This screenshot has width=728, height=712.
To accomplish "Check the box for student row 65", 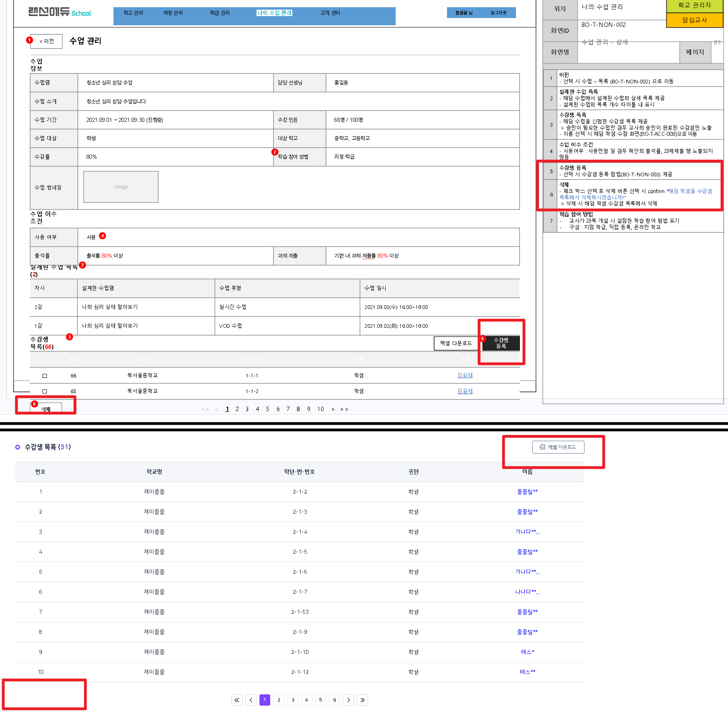I will (45, 391).
